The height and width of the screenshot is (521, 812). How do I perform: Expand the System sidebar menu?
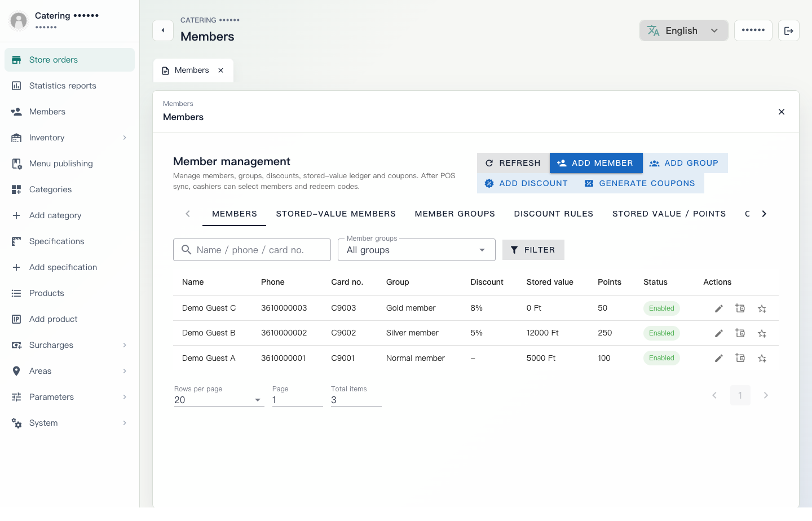pyautogui.click(x=69, y=423)
